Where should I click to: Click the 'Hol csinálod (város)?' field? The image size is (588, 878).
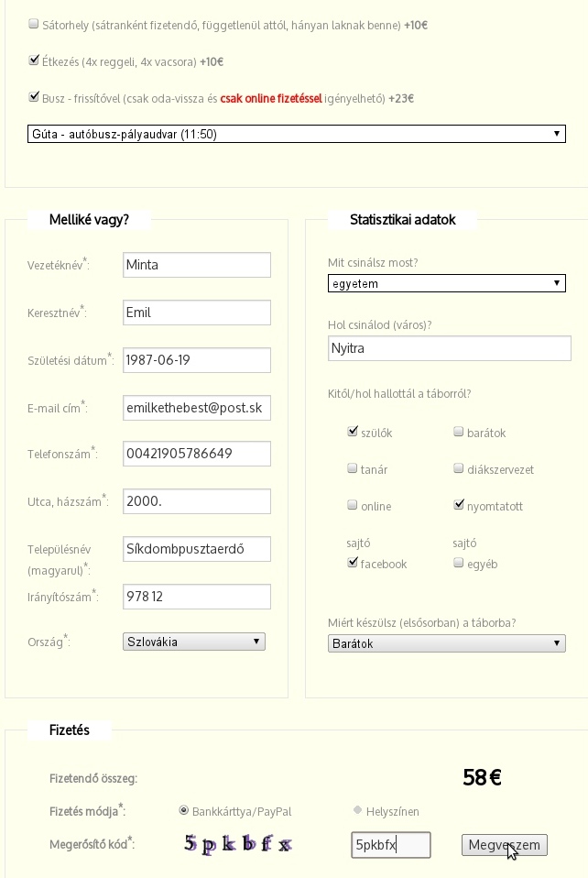449,348
